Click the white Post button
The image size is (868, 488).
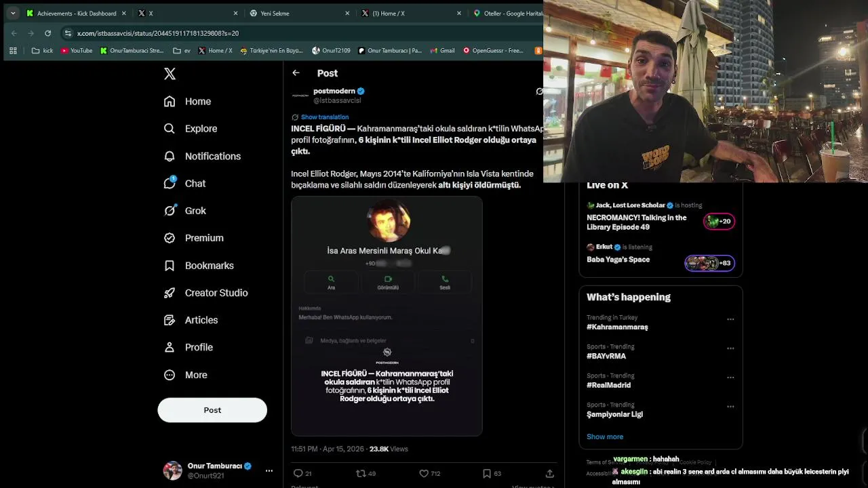coord(212,410)
